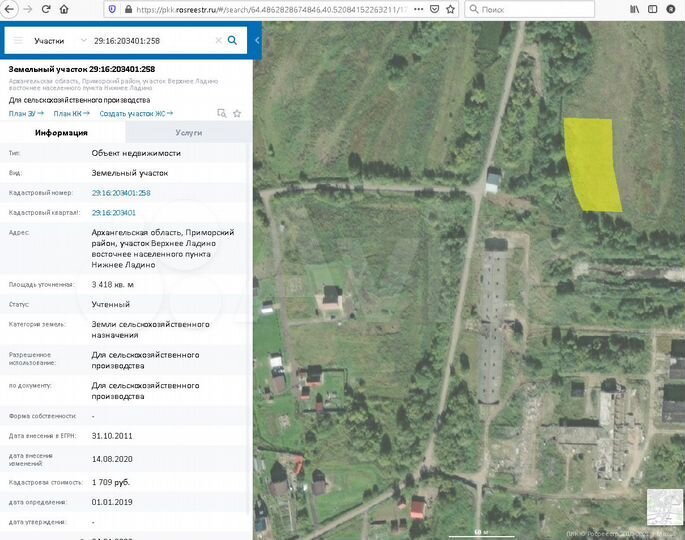Viewport: 685px width, 540px height.
Task: Open the Pocket save icon in the address bar
Action: point(434,9)
